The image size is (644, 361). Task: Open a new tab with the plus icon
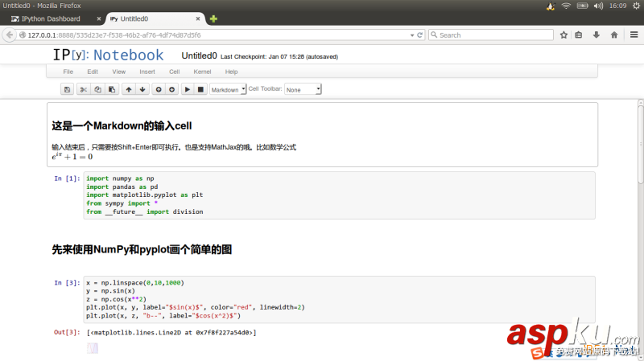click(213, 18)
